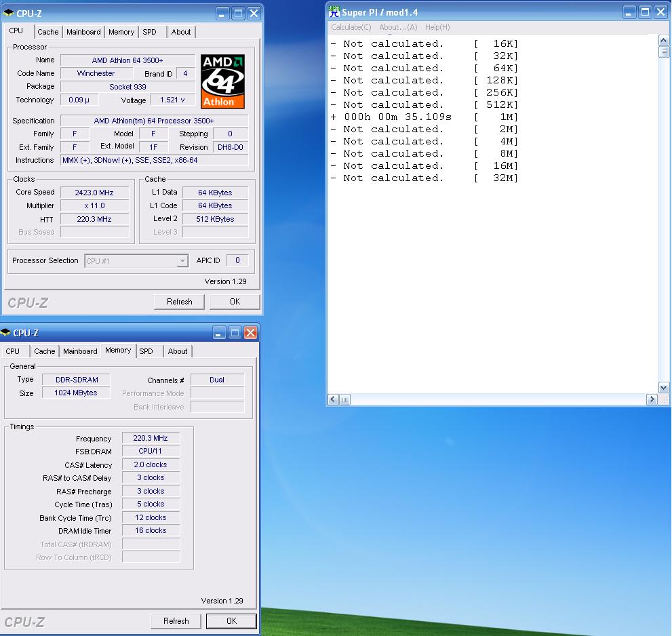Close the Super PI window
The height and width of the screenshot is (636, 672).
coord(661,12)
